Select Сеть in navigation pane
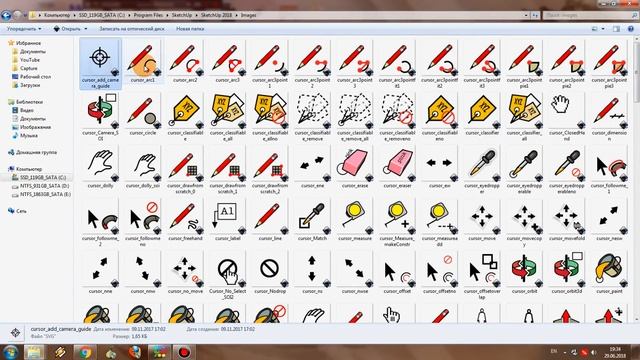The height and width of the screenshot is (360, 640). [x=17, y=211]
